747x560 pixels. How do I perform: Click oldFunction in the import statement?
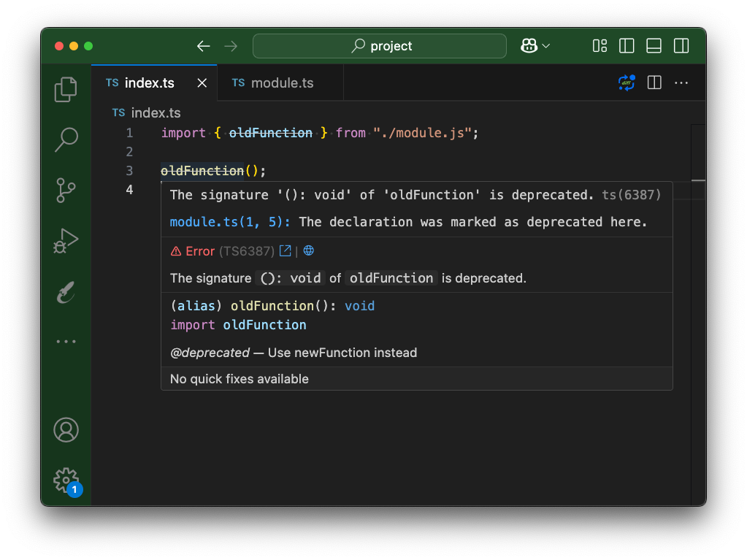pos(271,133)
